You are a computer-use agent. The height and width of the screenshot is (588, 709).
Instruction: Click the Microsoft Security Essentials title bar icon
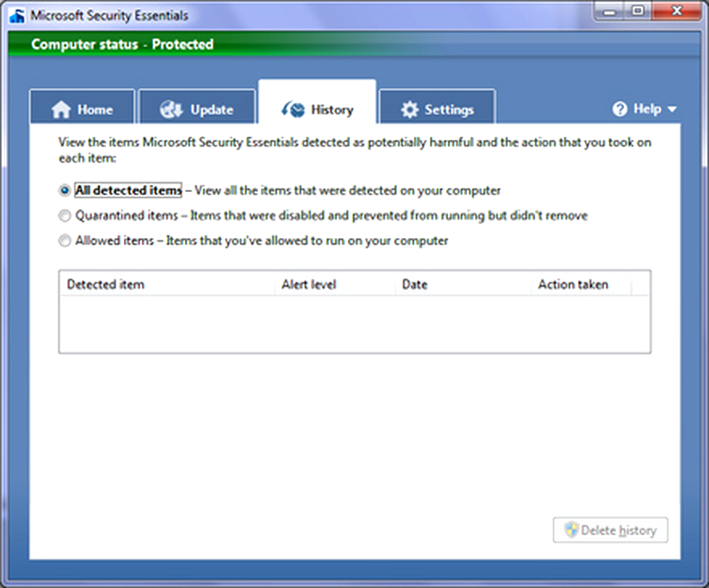coord(17,16)
